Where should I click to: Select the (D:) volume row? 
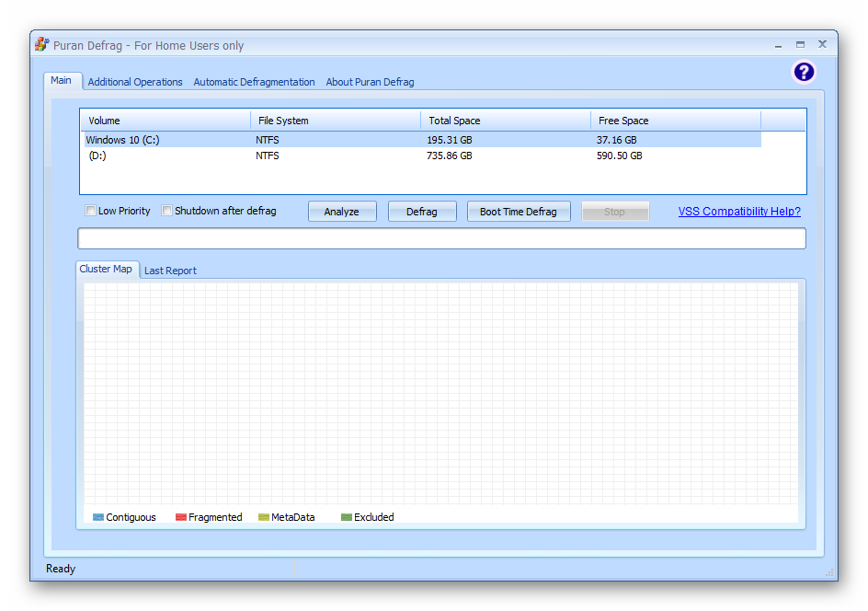(97, 156)
